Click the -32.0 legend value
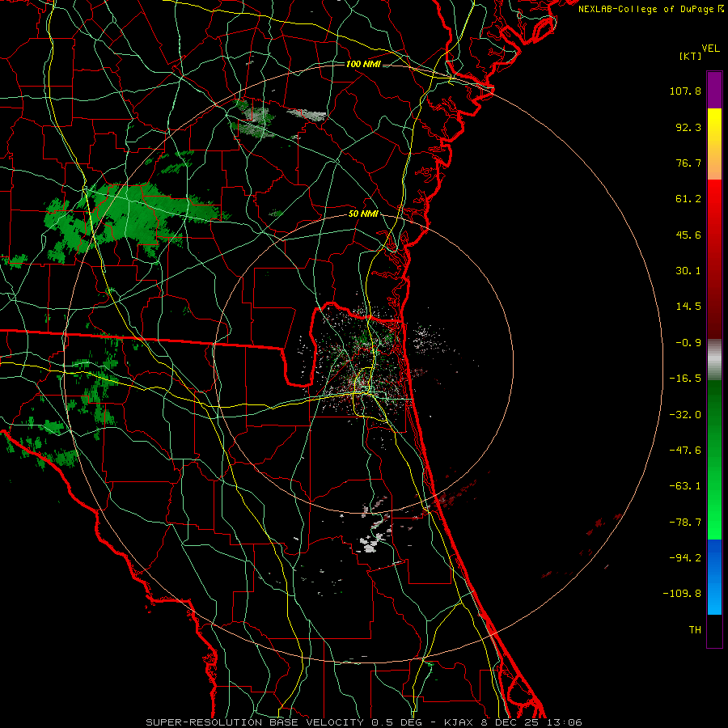This screenshot has width=728, height=728. coord(685,415)
